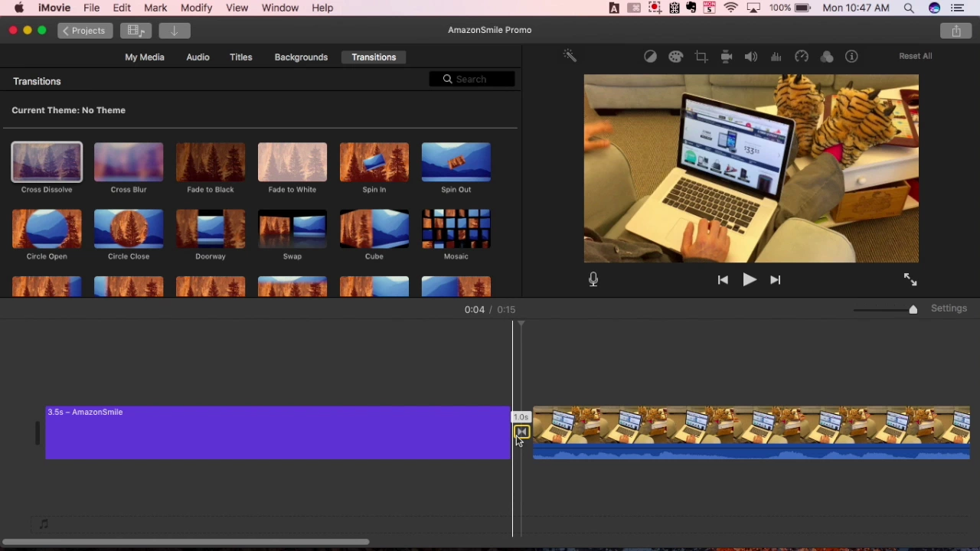
Task: Toggle the media browser layout button
Action: pos(136,31)
